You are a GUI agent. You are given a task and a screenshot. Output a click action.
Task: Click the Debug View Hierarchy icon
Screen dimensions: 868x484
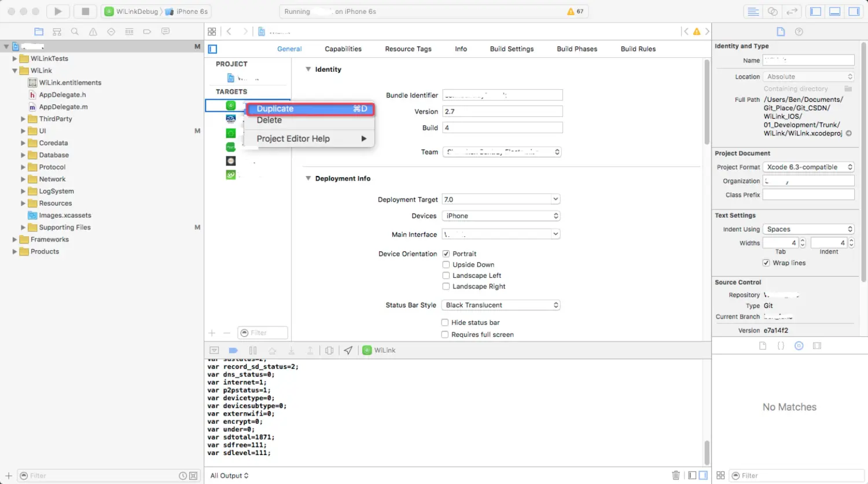329,350
